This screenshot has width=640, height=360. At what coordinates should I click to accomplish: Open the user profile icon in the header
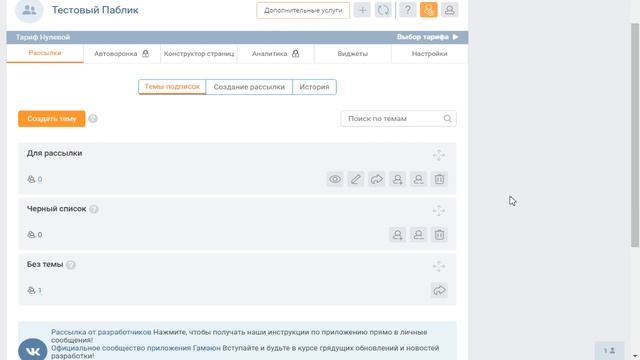coord(449,10)
